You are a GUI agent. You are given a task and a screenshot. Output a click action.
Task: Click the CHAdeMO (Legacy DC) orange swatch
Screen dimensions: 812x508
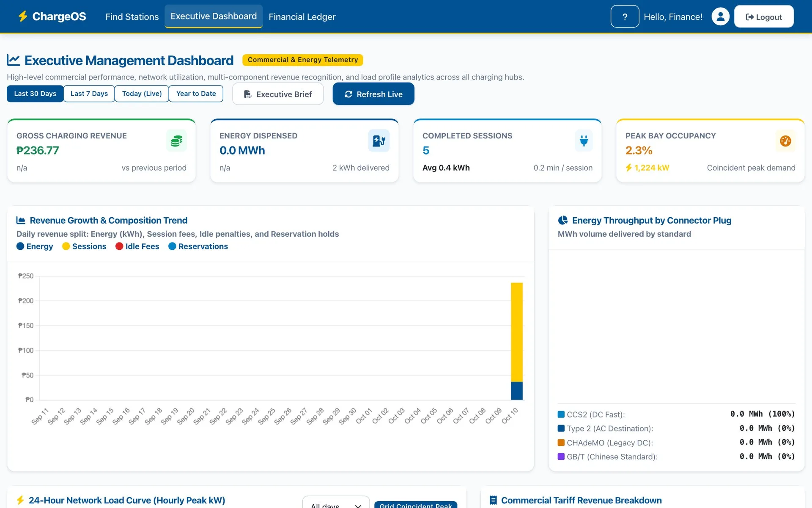tap(561, 442)
